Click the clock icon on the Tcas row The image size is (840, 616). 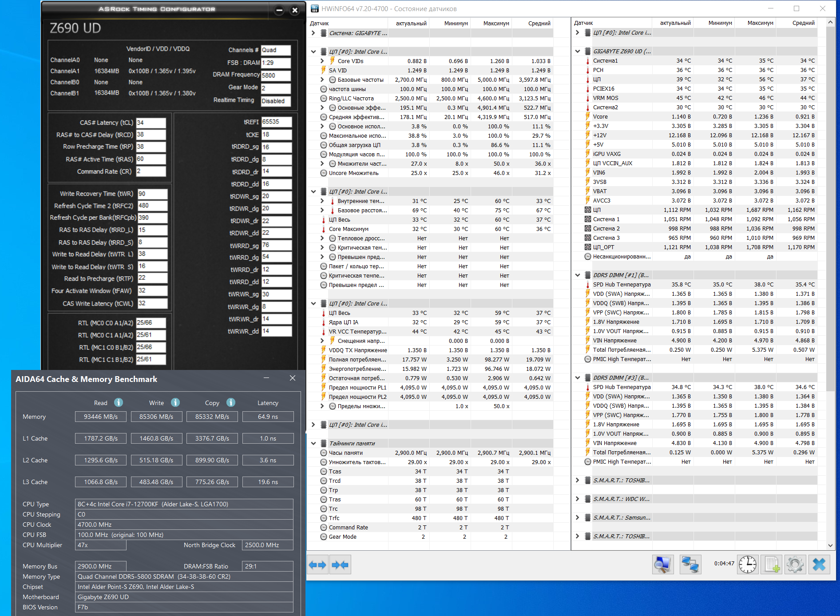[x=324, y=471]
